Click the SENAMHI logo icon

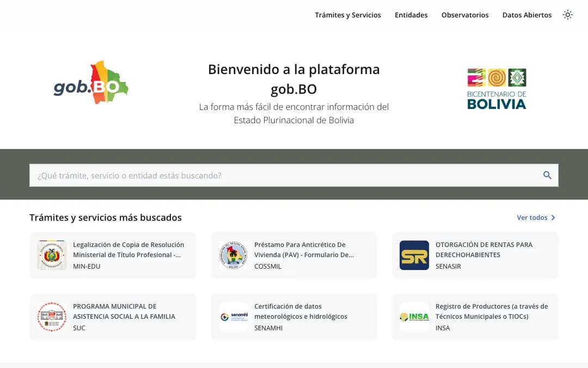tap(233, 317)
